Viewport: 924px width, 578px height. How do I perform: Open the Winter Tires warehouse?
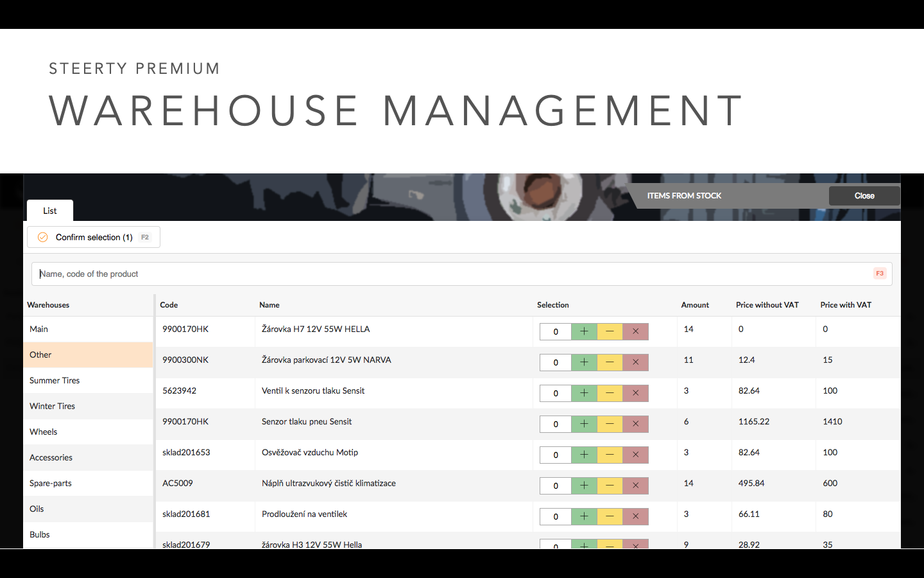[x=88, y=406]
